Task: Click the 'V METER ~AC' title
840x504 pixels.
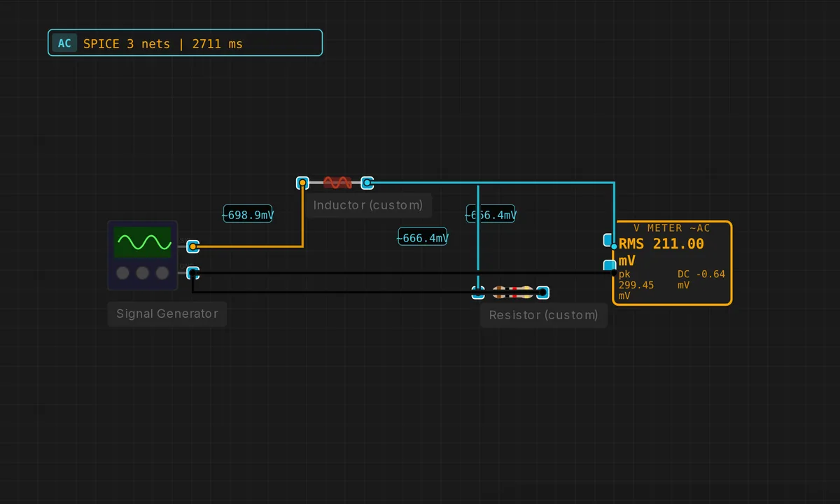Action: [671, 228]
